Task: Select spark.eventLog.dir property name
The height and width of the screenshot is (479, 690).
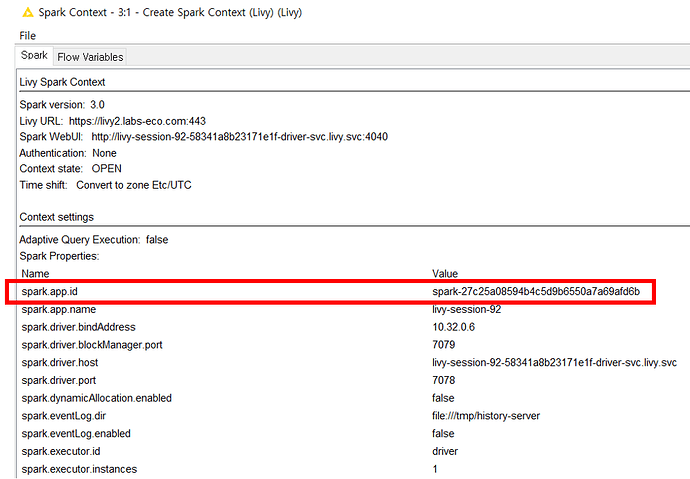Action: pos(64,416)
